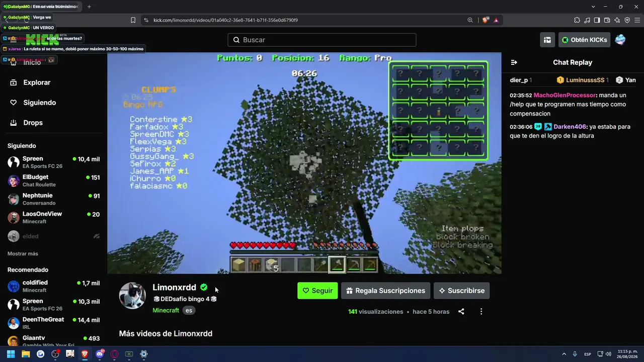Open the Leo AI sparkle icon
Image resolution: width=644 pixels, height=362 pixels.
coord(617,20)
